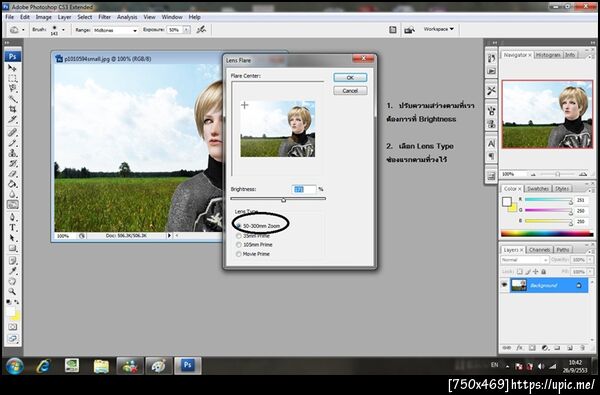
Task: Select the Hand tool
Action: [12, 281]
